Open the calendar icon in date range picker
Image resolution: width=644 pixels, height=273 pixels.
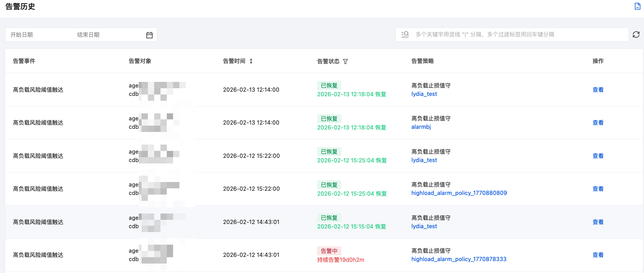149,35
